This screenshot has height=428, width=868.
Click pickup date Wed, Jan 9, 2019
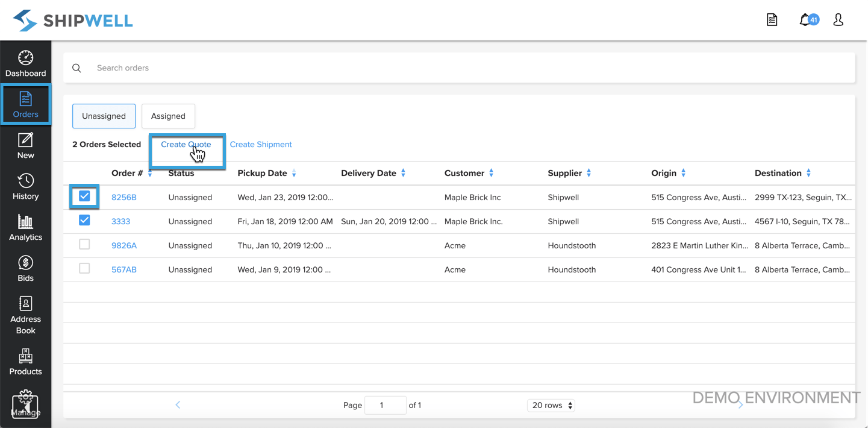click(x=284, y=269)
